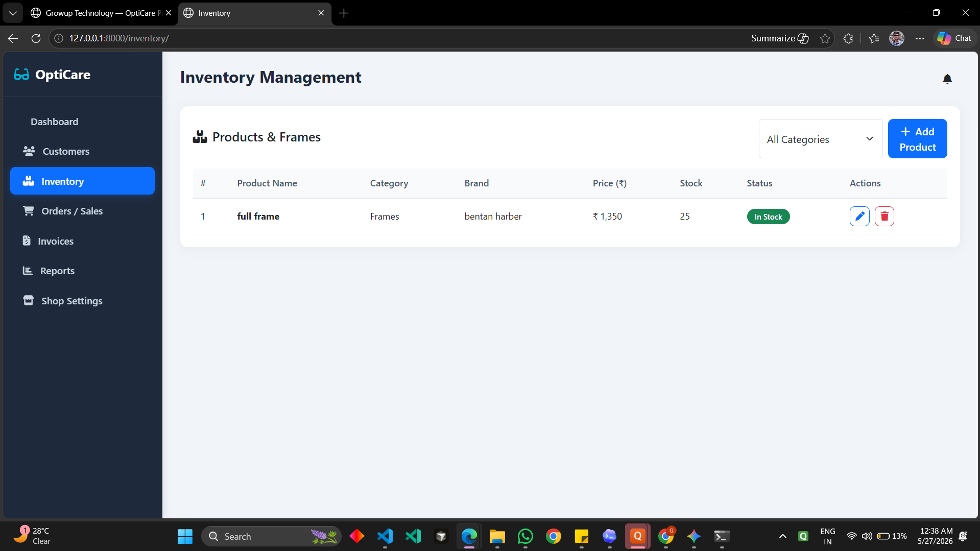Click the Status column header
Screen dimensions: 980x551
[759, 183]
